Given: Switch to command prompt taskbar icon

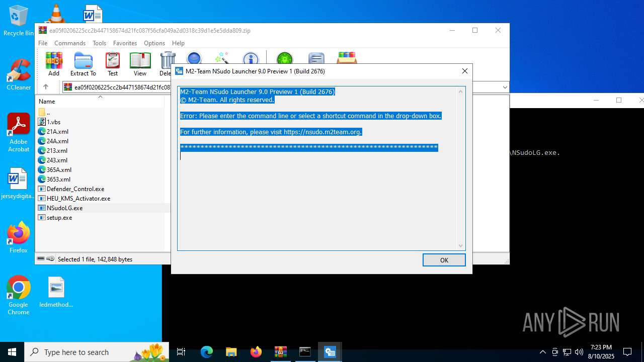Looking at the screenshot, I should (x=305, y=352).
